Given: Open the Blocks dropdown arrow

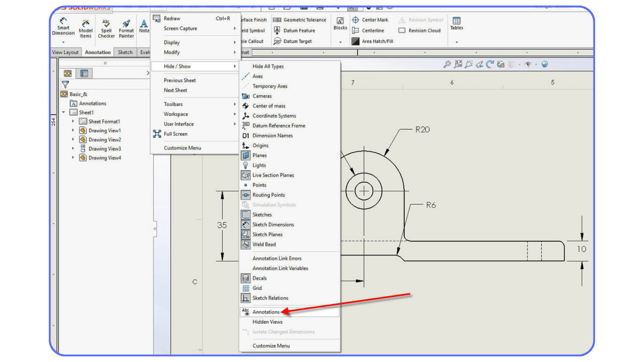Looking at the screenshot, I should point(340,42).
